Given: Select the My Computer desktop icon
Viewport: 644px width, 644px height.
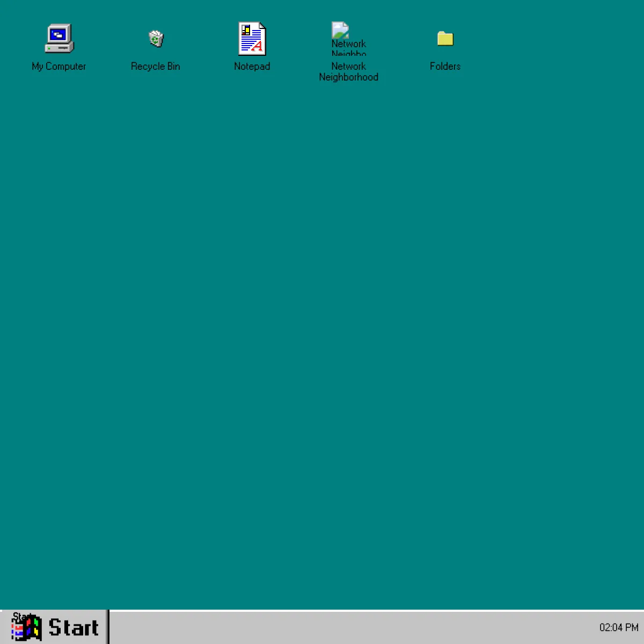Looking at the screenshot, I should click(x=59, y=39).
